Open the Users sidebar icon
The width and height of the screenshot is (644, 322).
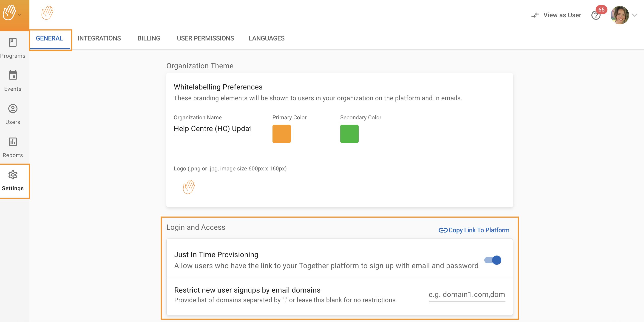pos(13,109)
